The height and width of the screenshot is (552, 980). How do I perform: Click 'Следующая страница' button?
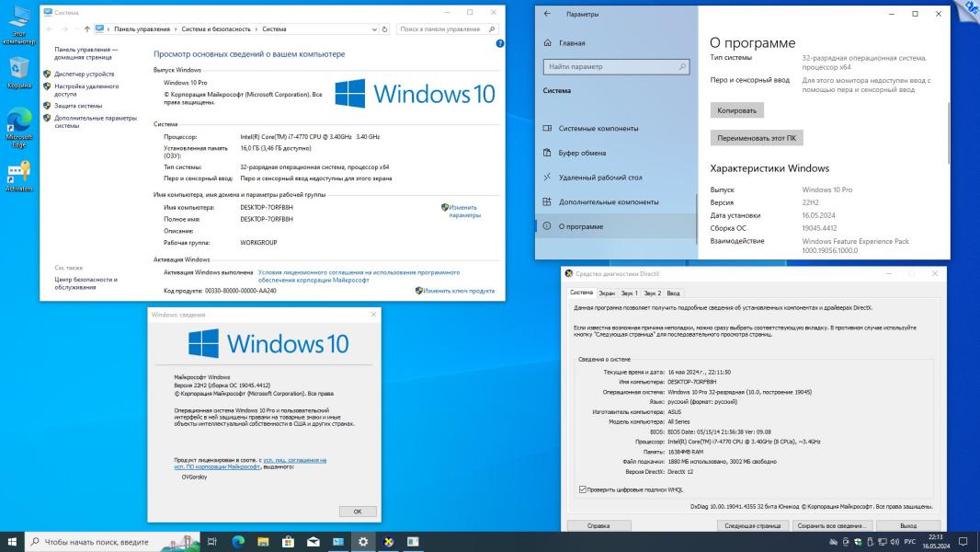pos(753,525)
